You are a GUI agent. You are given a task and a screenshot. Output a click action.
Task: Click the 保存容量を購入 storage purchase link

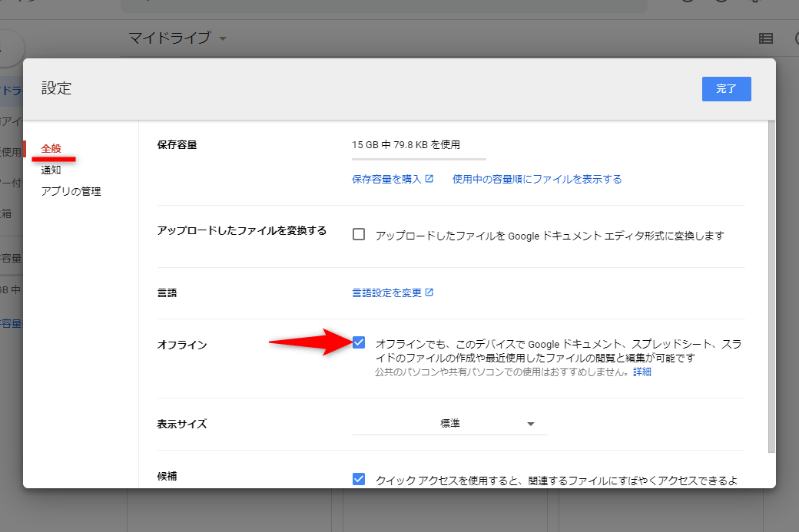click(x=388, y=177)
